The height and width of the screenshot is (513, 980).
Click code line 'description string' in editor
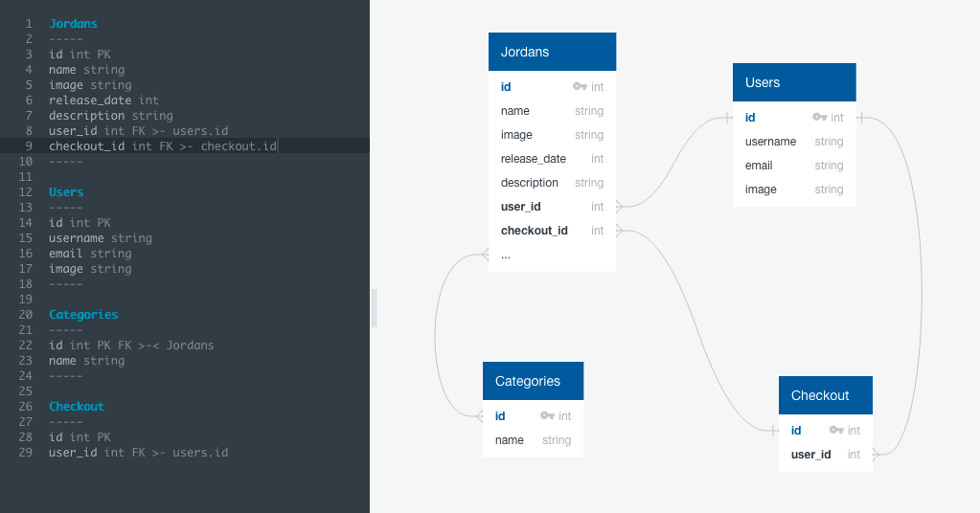[110, 116]
